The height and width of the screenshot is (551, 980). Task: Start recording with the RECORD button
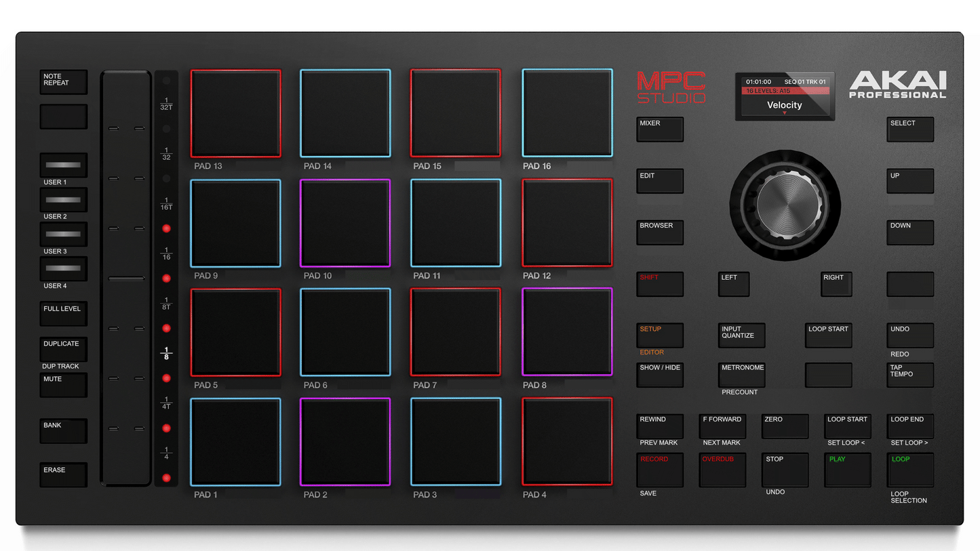coord(660,470)
